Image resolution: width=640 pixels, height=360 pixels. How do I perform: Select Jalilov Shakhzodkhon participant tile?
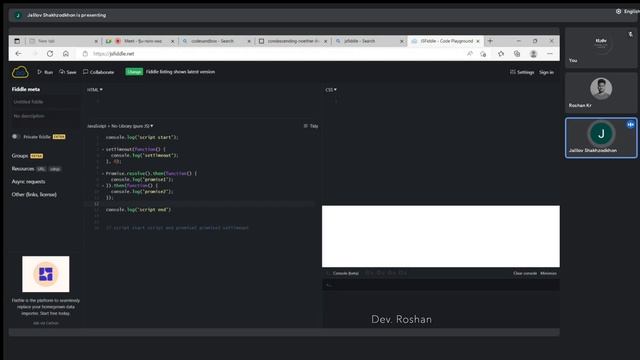601,138
